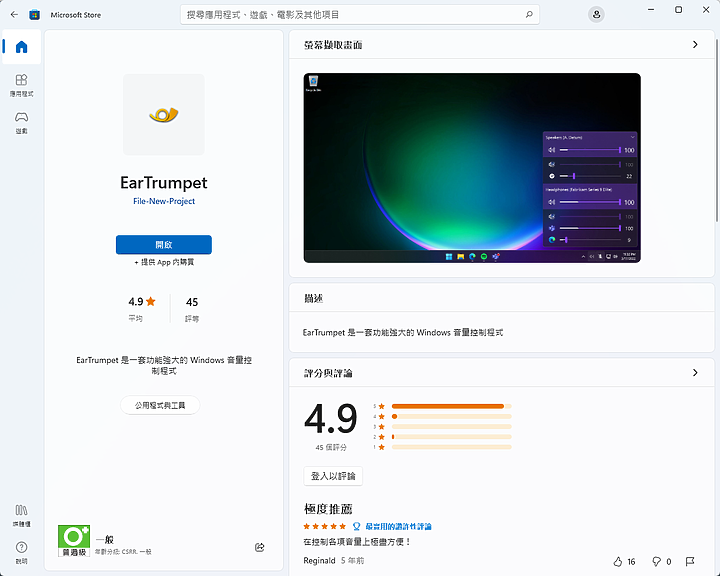Click the five-star rating of the review

click(325, 526)
